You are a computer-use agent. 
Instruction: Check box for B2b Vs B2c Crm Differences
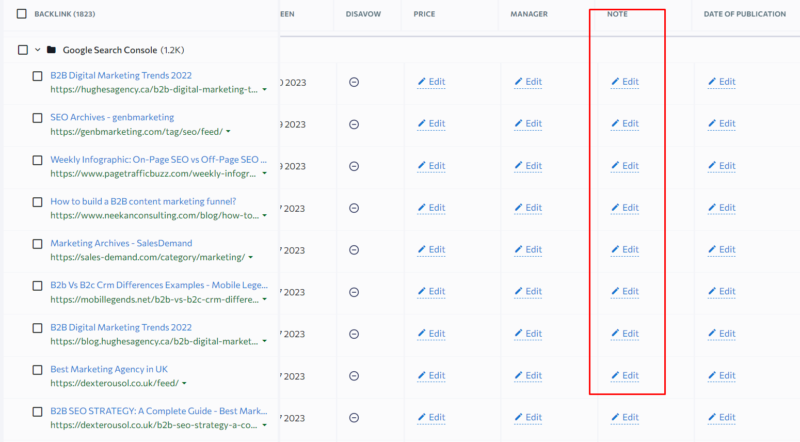pyautogui.click(x=37, y=286)
